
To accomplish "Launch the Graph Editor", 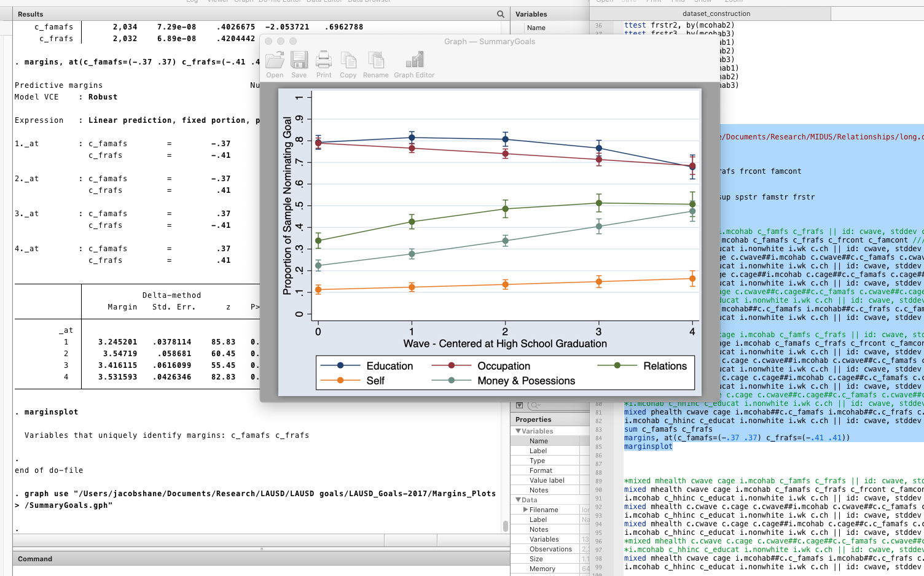I will (x=414, y=64).
